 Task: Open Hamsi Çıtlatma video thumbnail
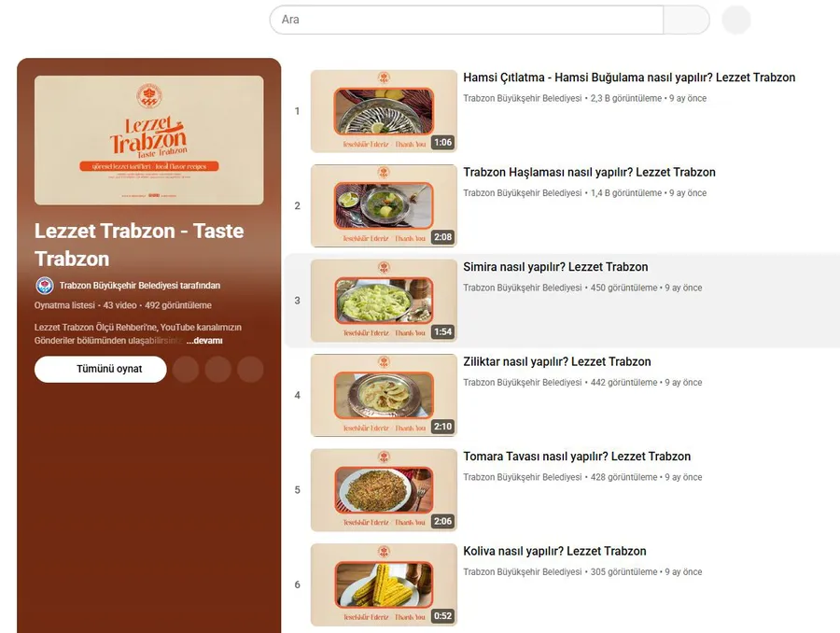click(384, 111)
